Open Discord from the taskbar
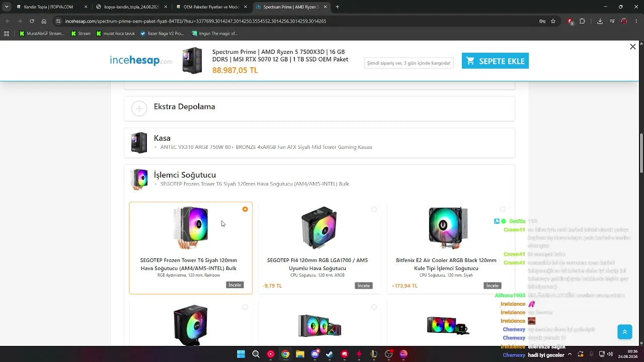Image resolution: width=644 pixels, height=362 pixels. (315, 354)
